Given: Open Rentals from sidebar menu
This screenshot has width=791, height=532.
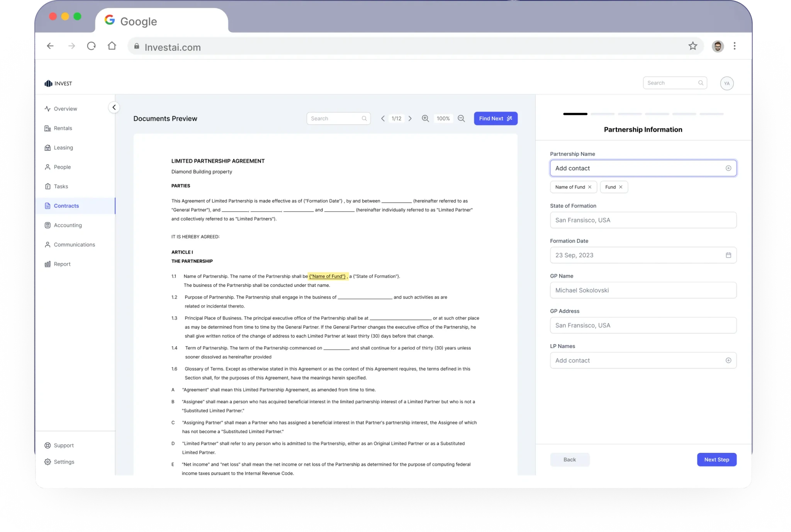Looking at the screenshot, I should (x=63, y=128).
